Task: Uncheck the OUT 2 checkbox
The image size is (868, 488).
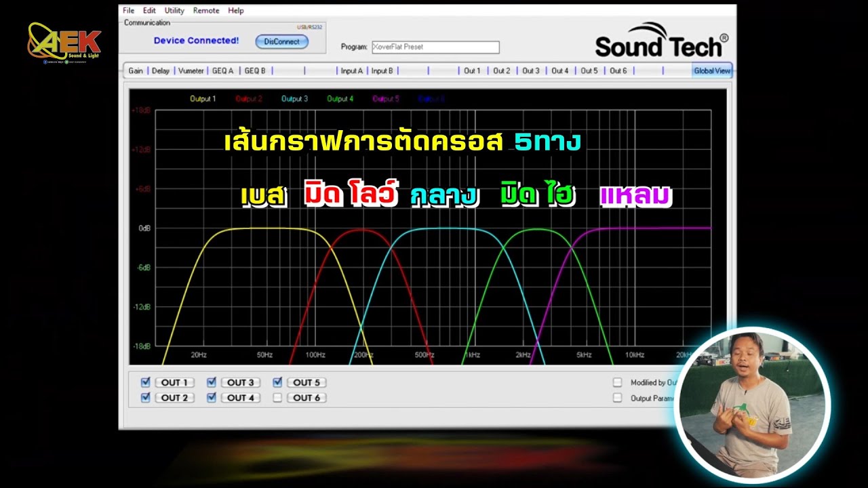Action: click(x=145, y=398)
